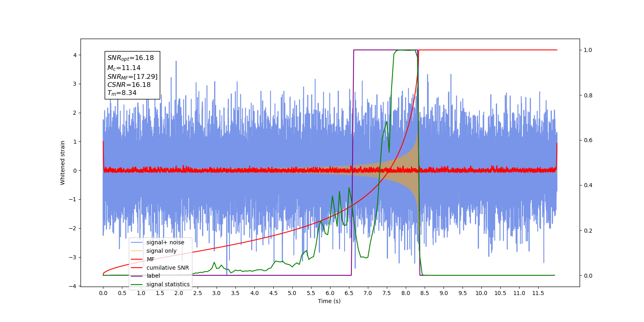The width and height of the screenshot is (644, 322).
Task: Click the 10.0 tick on the time axis
Action: pos(481,293)
